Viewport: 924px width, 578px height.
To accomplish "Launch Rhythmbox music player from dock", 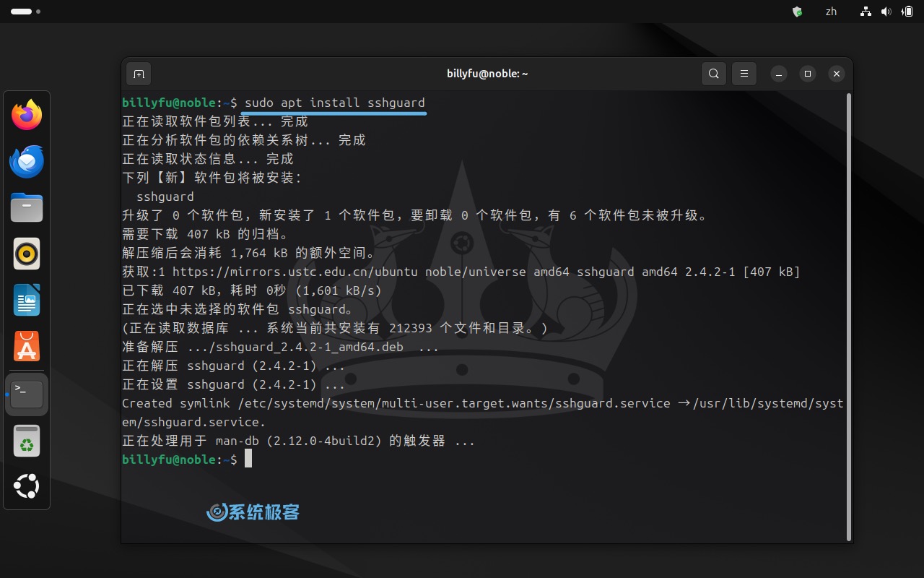I will pyautogui.click(x=27, y=254).
